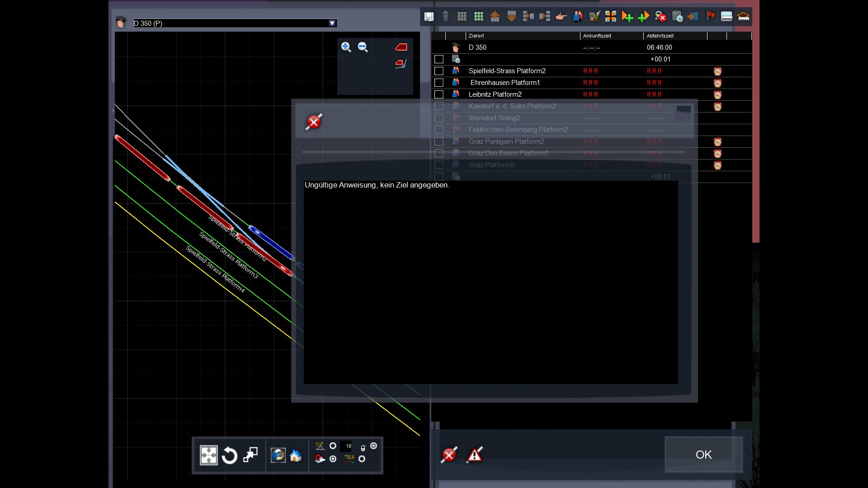
Task: Zoom out on the 2D map
Action: click(x=363, y=47)
